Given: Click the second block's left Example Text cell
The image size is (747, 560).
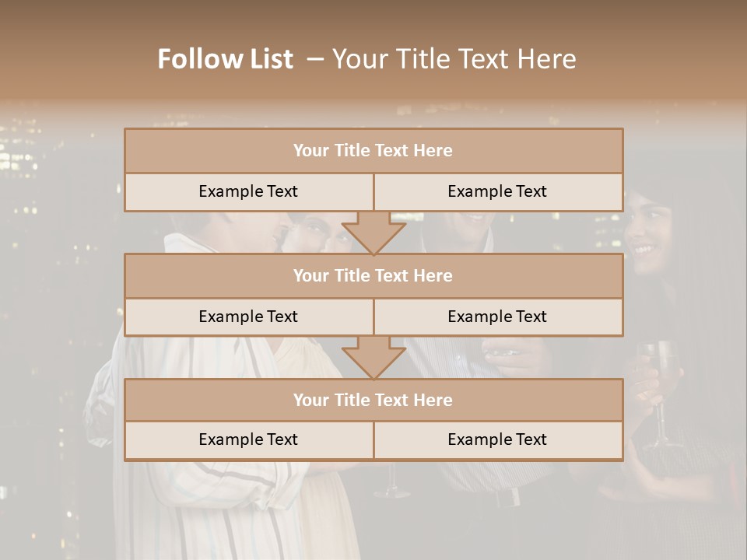Looking at the screenshot, I should click(x=249, y=317).
